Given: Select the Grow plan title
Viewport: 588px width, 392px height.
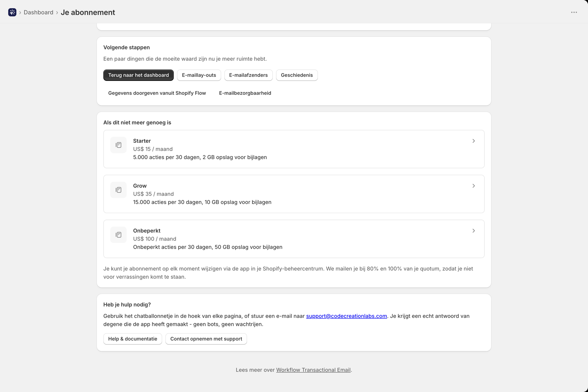Looking at the screenshot, I should coord(140,186).
